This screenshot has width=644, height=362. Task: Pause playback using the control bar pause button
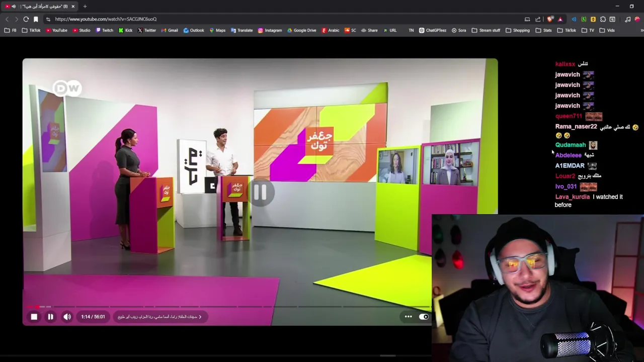pos(50,317)
